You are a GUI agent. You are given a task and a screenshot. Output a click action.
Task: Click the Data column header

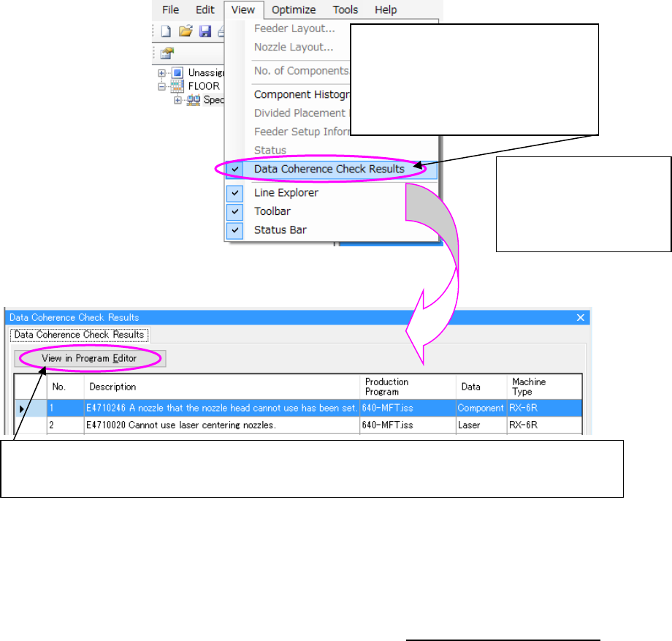(481, 387)
